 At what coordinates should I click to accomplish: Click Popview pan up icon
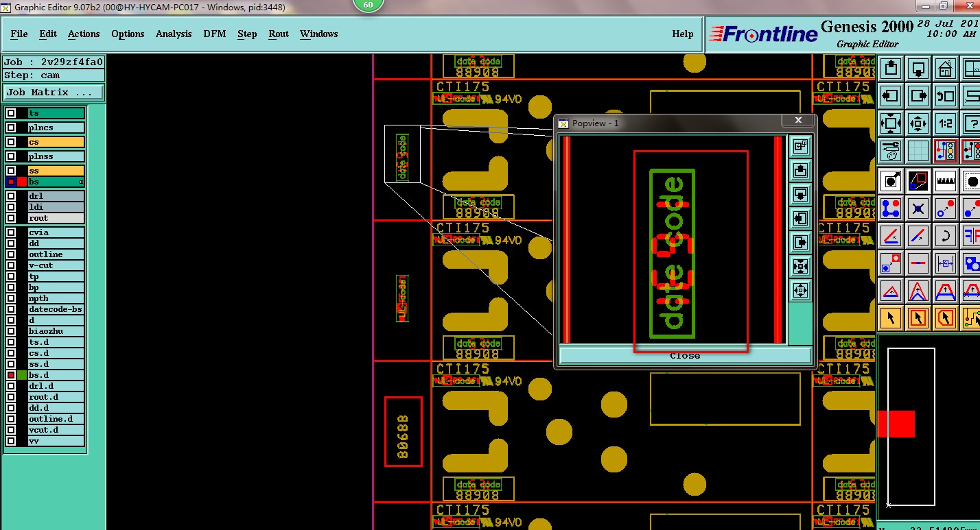pyautogui.click(x=800, y=170)
